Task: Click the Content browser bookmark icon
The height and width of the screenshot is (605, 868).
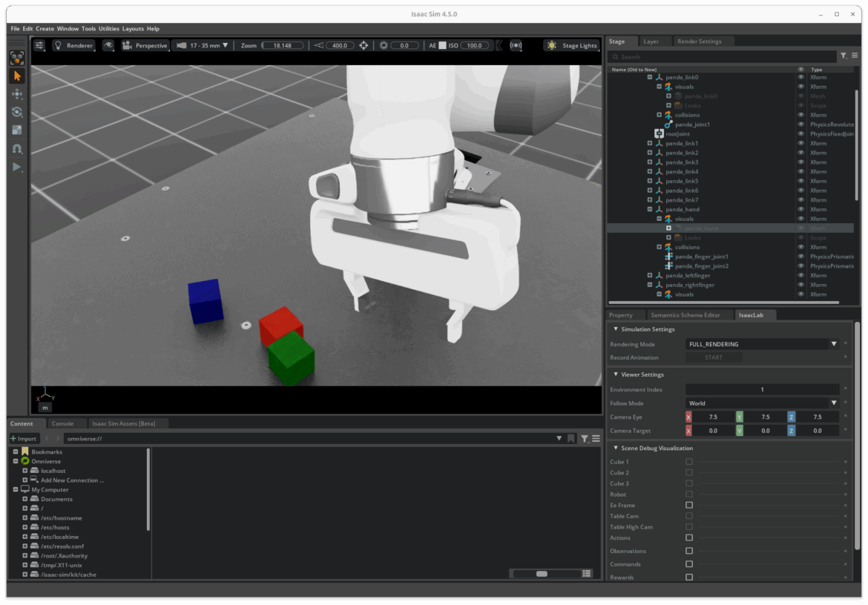Action: (x=571, y=438)
